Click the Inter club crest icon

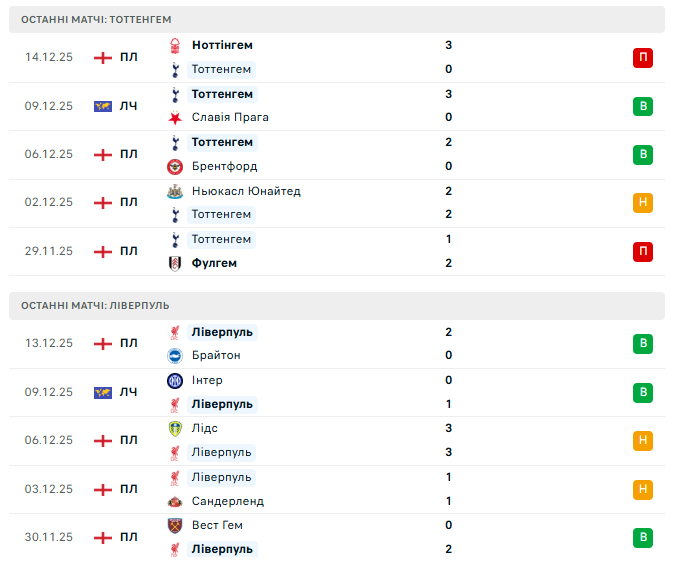pyautogui.click(x=175, y=380)
